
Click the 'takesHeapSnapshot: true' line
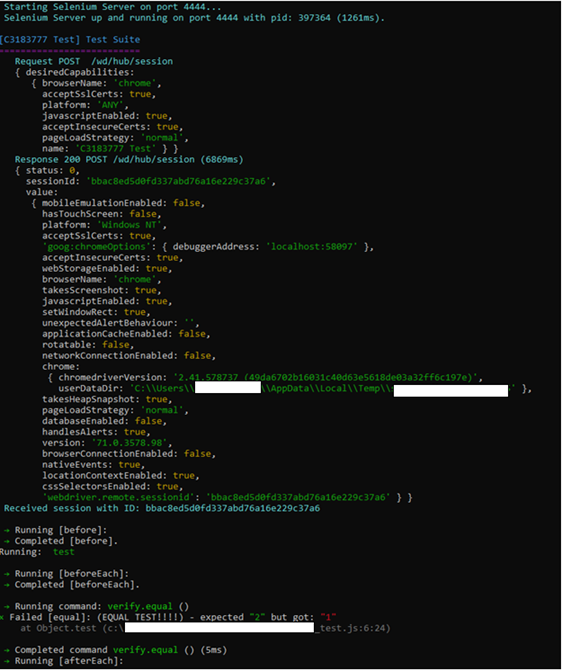tap(107, 400)
